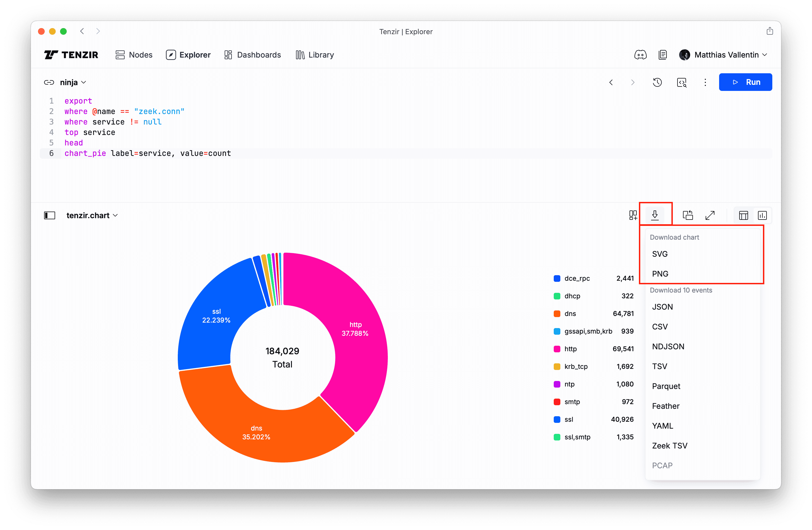Open the Discord community icon
The width and height of the screenshot is (812, 530).
pos(640,55)
